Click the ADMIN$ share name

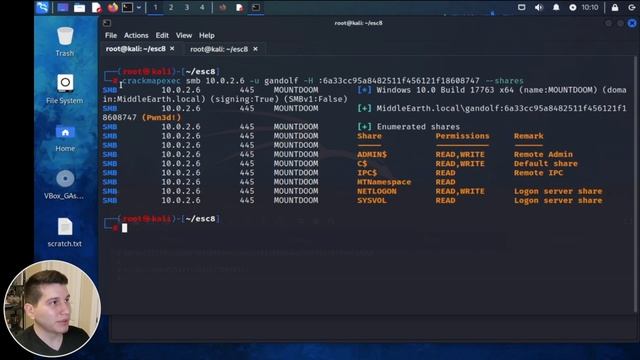[x=372, y=154]
